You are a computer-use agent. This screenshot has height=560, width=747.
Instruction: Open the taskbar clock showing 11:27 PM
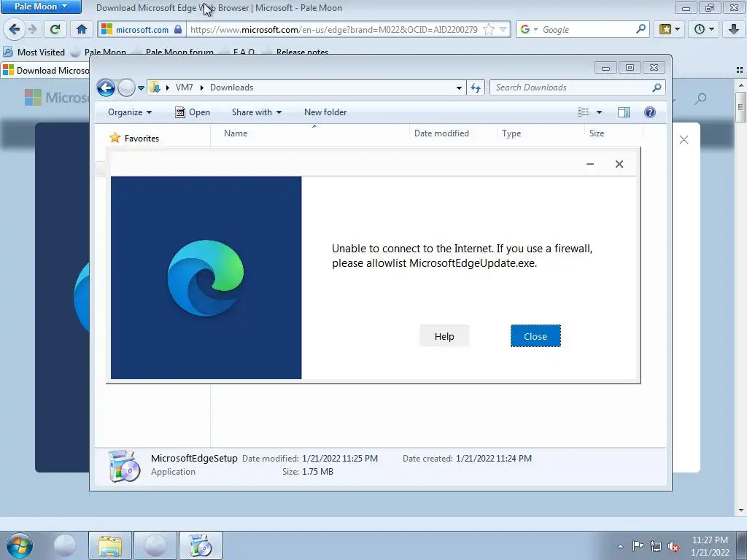point(710,545)
